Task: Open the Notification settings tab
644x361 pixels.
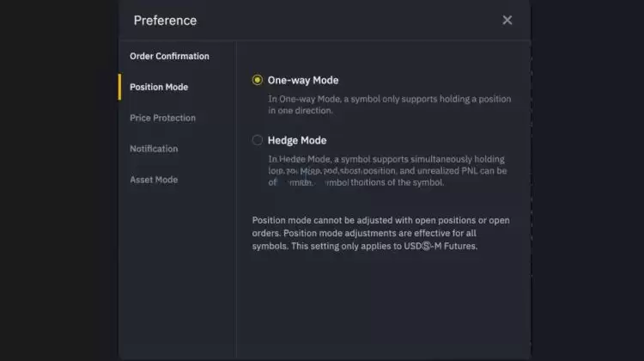Action: tap(154, 149)
